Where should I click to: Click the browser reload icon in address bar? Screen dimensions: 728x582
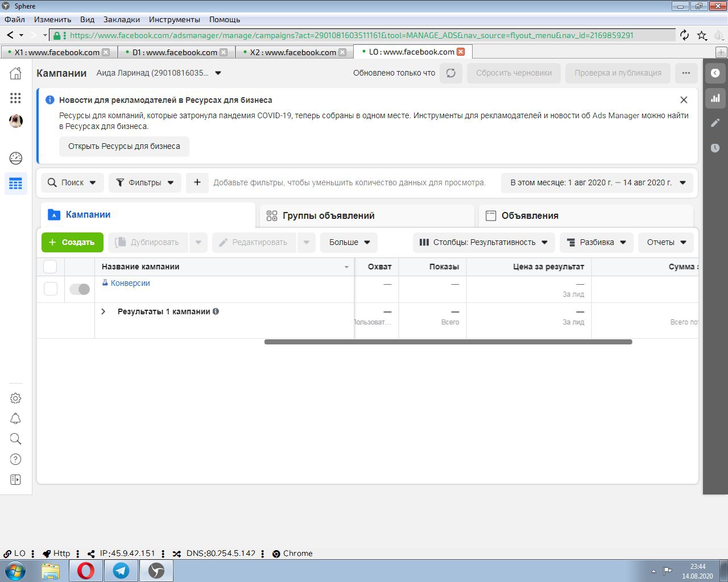coord(685,35)
